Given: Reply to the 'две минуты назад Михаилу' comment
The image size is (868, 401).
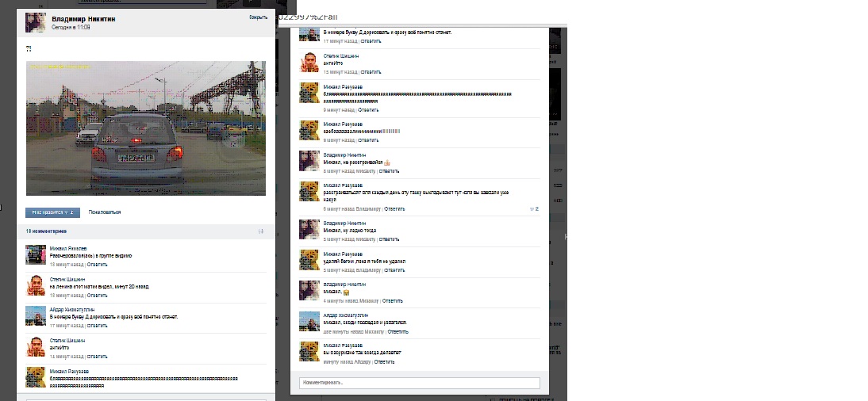Looking at the screenshot, I should click(x=398, y=332).
